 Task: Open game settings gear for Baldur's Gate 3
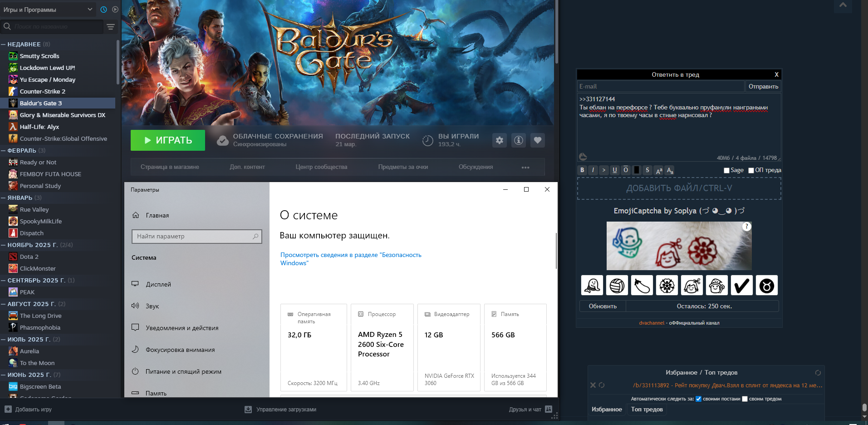click(x=500, y=140)
